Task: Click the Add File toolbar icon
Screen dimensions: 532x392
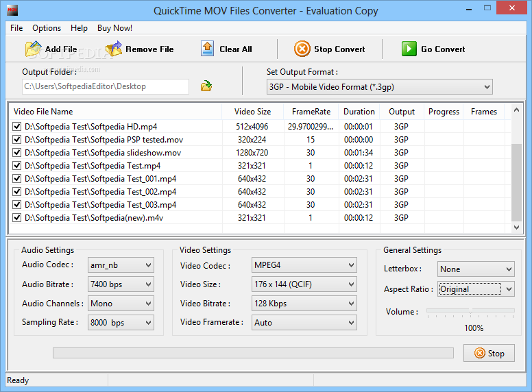Action: pos(33,49)
